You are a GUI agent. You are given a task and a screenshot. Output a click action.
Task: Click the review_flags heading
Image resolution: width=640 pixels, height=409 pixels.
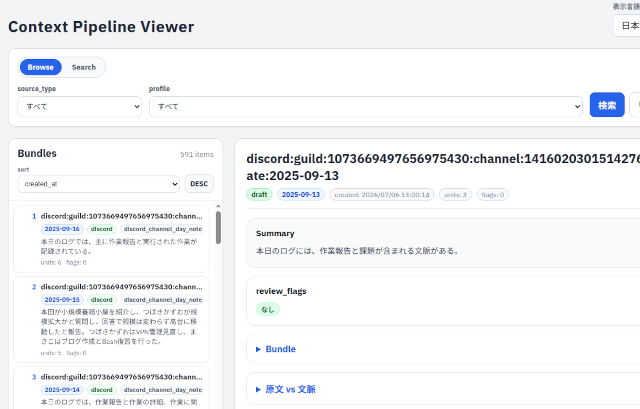(x=281, y=291)
